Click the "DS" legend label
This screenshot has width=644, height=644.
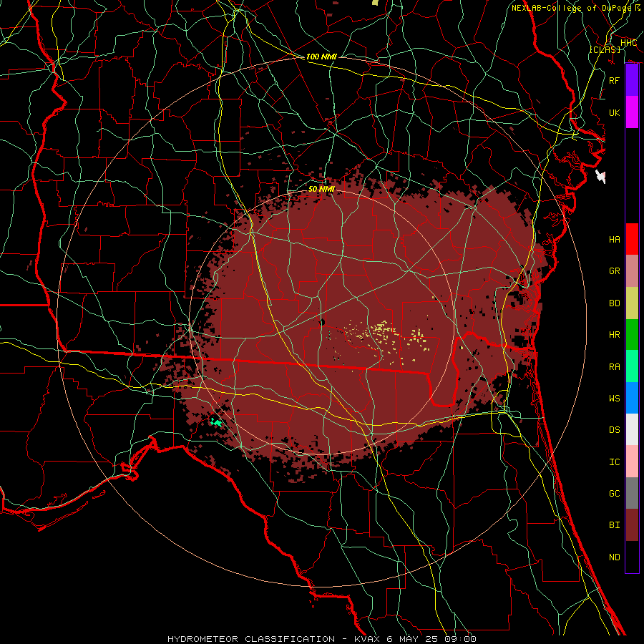tap(614, 430)
